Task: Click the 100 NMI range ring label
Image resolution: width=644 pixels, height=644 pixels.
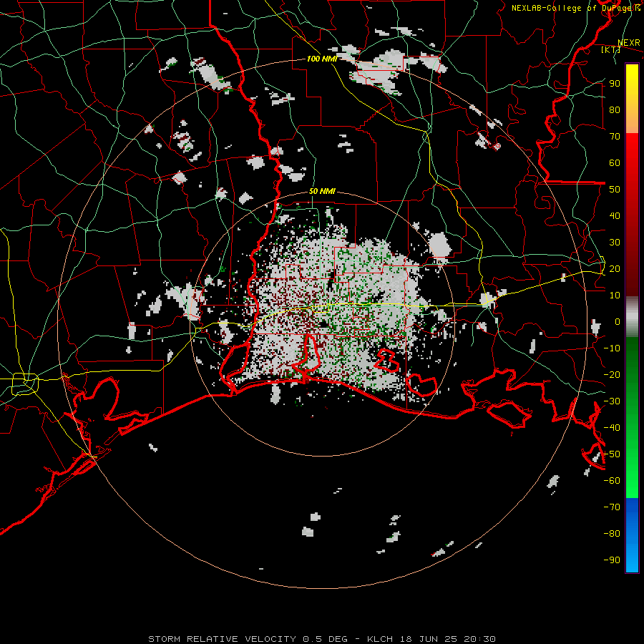Action: click(321, 59)
